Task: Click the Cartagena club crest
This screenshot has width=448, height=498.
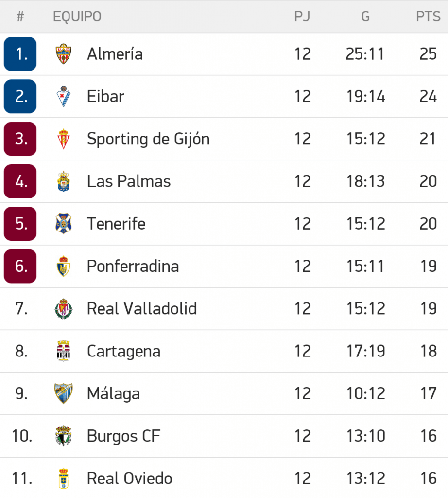Action: click(x=64, y=351)
